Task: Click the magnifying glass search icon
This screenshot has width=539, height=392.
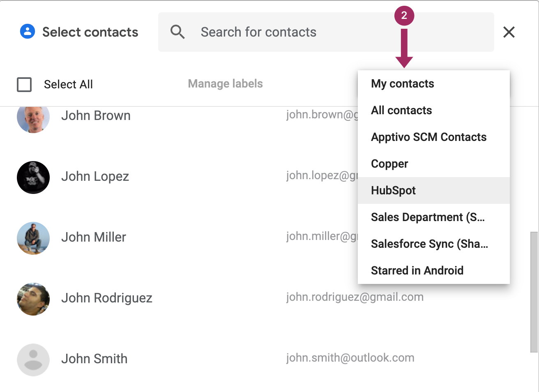Action: point(177,32)
